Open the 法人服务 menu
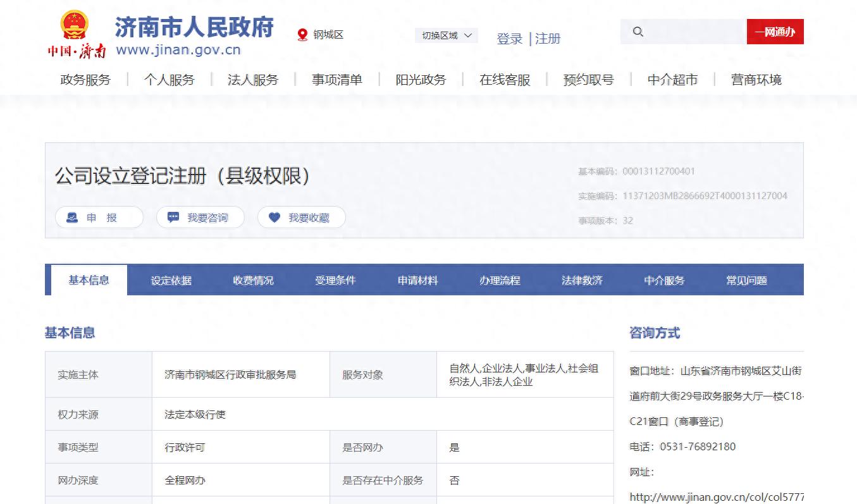The height and width of the screenshot is (504, 857). (x=253, y=80)
